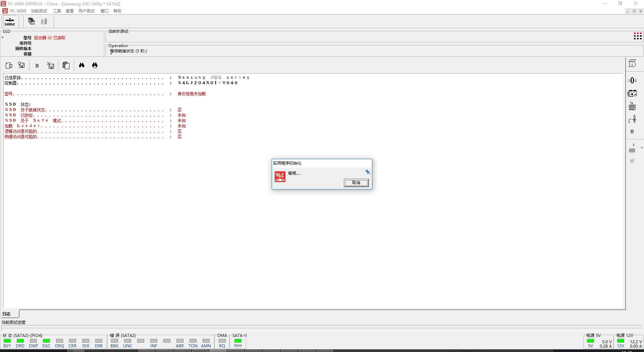Select the 日志 tab
This screenshot has height=352, width=644.
[10, 314]
